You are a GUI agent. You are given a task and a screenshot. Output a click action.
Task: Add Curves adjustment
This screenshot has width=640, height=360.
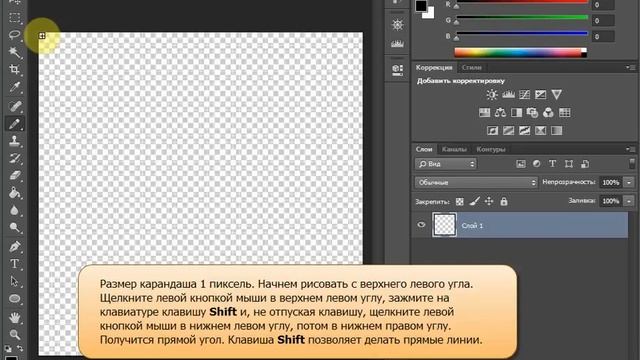(524, 95)
